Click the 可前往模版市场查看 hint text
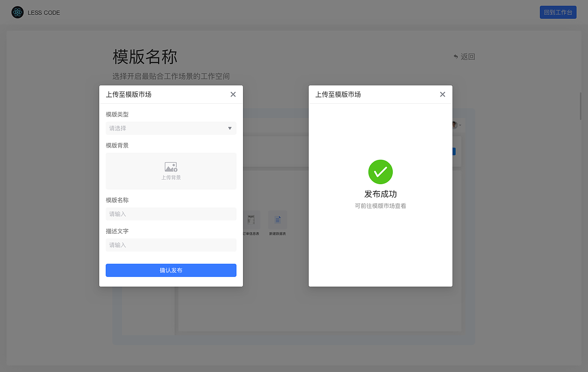 point(380,205)
